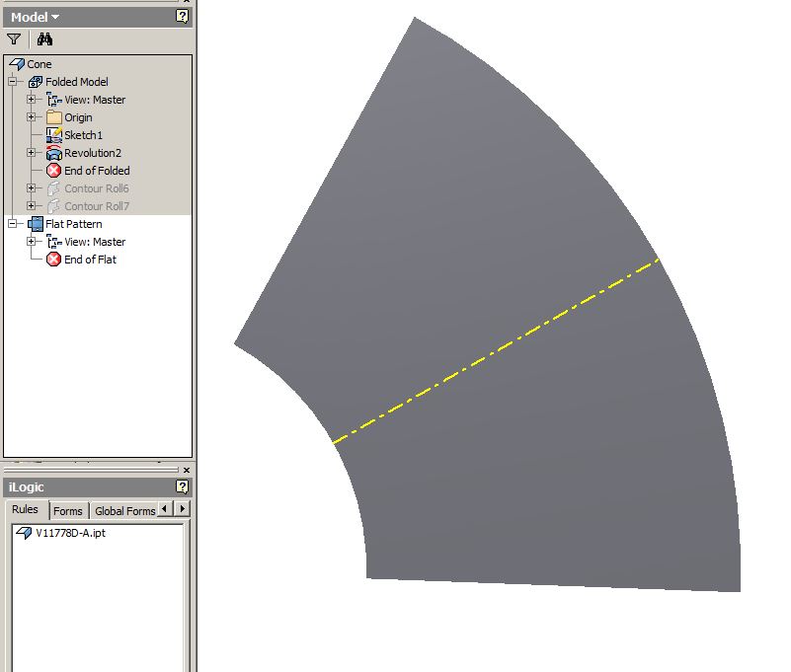
Task: Expand Revolution2 in the tree
Action: point(32,152)
